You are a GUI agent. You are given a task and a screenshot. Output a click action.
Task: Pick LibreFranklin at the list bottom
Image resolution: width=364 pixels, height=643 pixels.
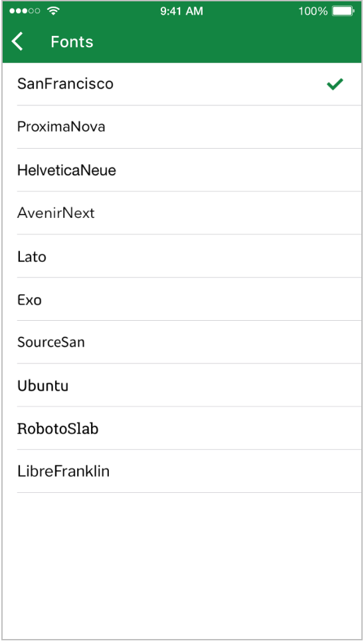pyautogui.click(x=182, y=471)
